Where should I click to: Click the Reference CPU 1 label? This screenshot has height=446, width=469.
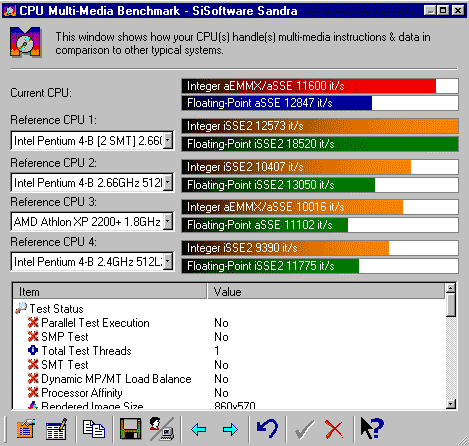click(53, 120)
